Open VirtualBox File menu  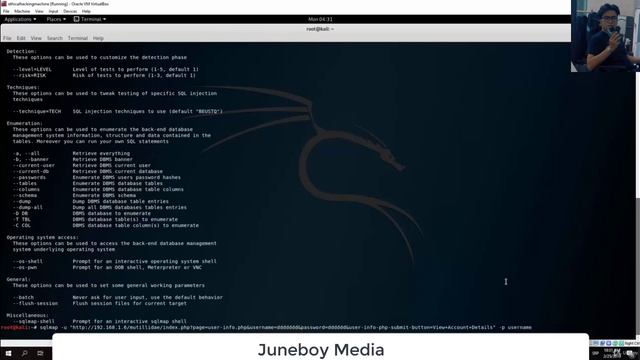tap(6, 11)
